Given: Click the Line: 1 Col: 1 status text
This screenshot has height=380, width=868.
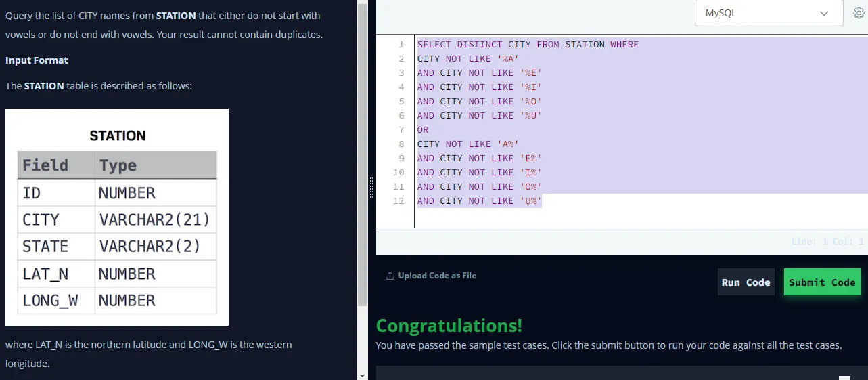Looking at the screenshot, I should (x=827, y=242).
